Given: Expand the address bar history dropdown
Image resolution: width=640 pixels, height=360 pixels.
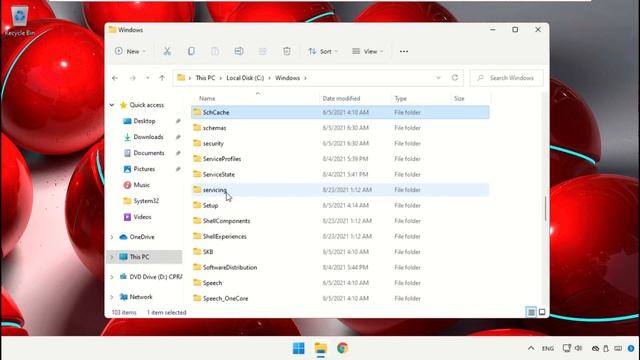Looking at the screenshot, I should pyautogui.click(x=438, y=78).
